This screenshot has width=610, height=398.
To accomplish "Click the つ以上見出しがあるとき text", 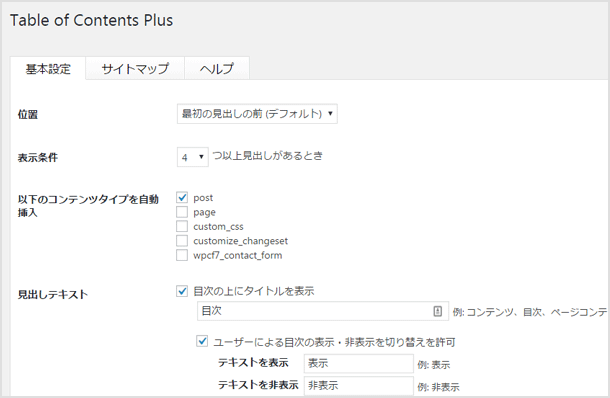I will [268, 156].
